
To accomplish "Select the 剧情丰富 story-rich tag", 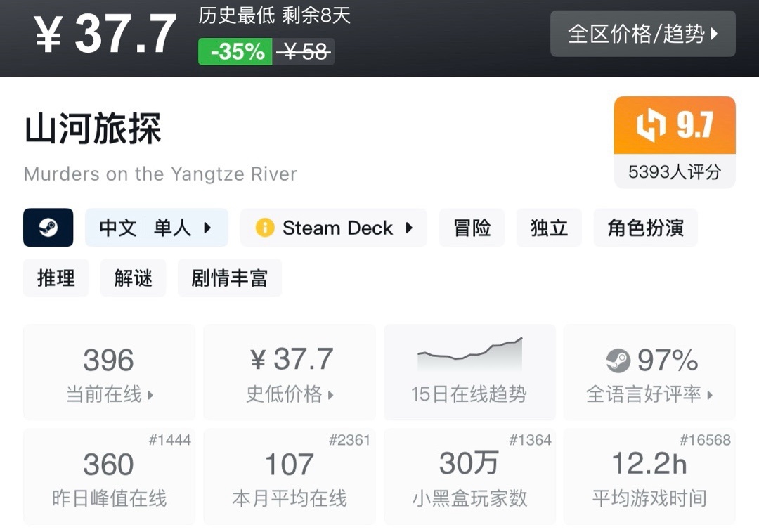I will 229,278.
